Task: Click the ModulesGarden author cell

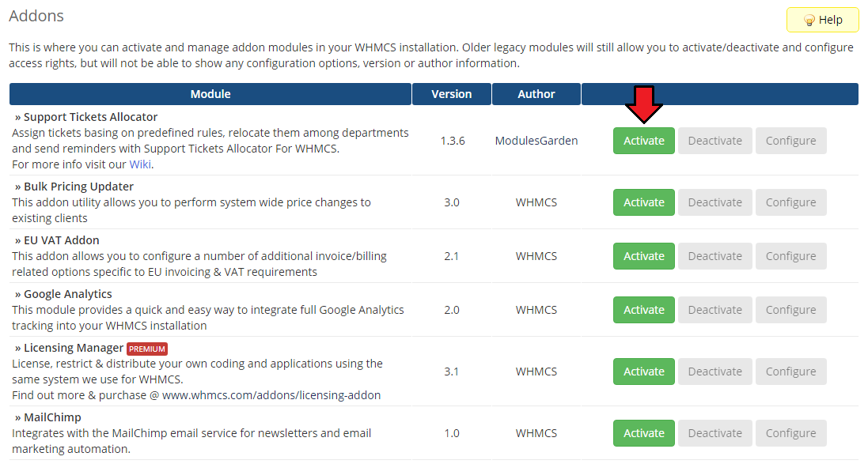Action: pyautogui.click(x=536, y=141)
